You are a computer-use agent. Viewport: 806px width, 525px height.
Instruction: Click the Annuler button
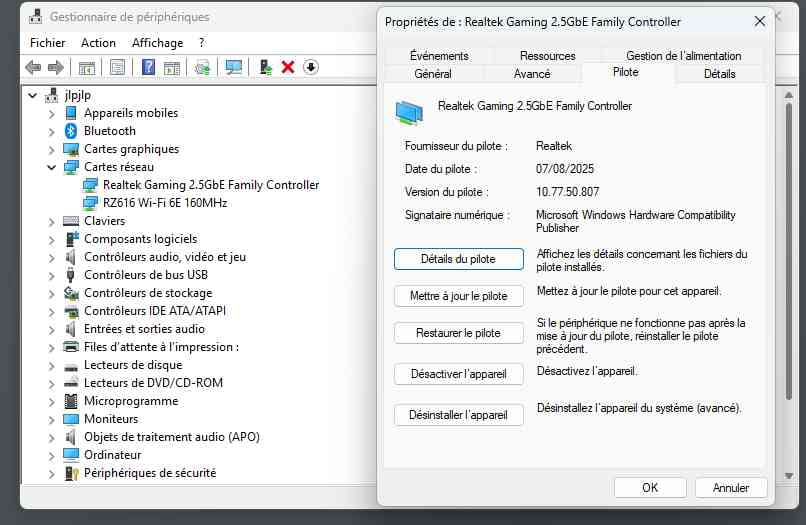(730, 488)
